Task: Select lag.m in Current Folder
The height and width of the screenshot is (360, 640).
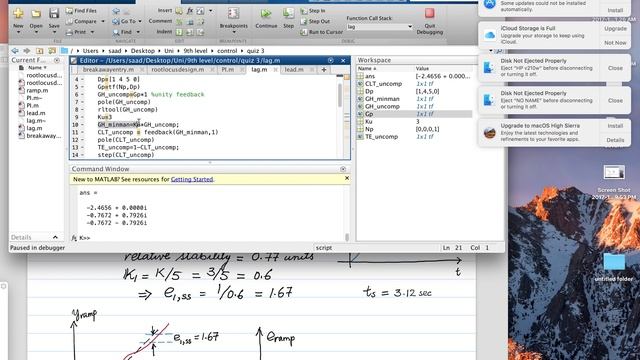Action: pos(34,128)
